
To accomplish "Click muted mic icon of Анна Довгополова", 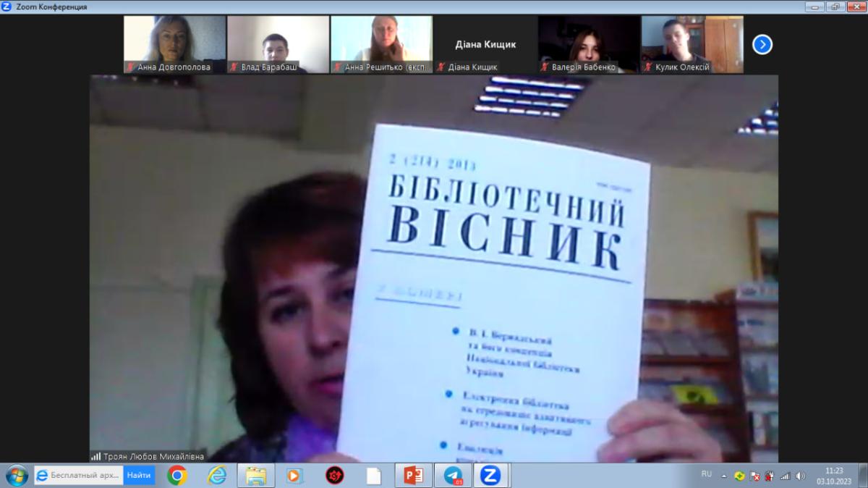I will coord(131,67).
